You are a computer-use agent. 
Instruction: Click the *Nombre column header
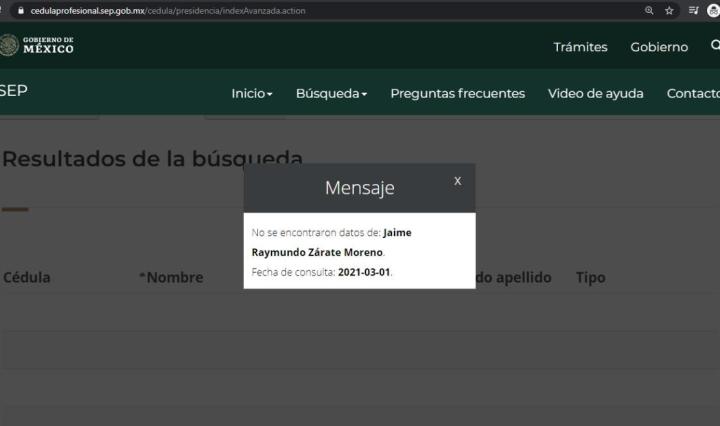(171, 278)
